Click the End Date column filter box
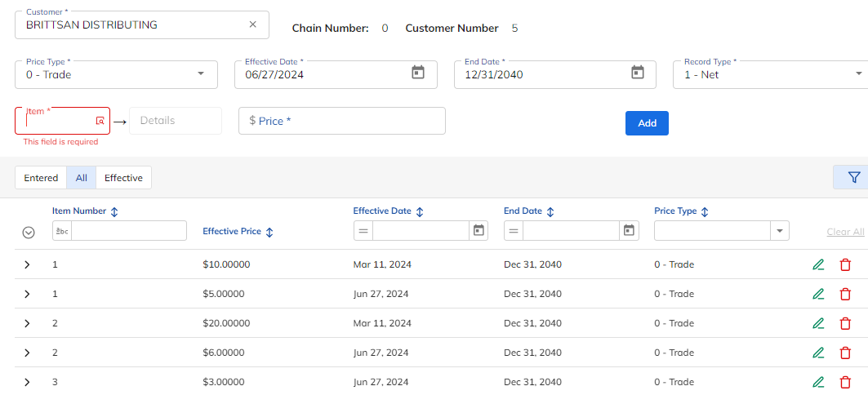The width and height of the screenshot is (868, 395). [x=572, y=231]
